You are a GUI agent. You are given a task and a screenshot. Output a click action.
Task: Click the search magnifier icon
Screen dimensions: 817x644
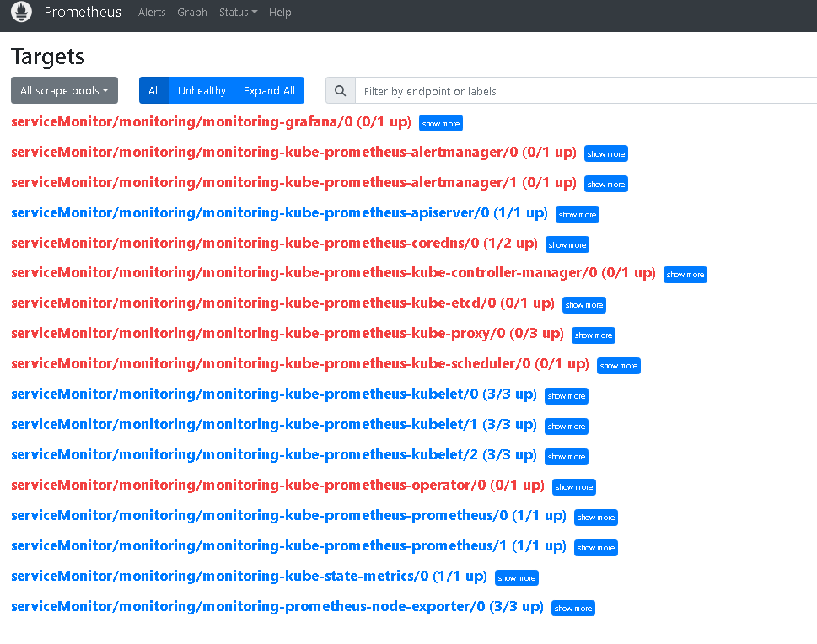(341, 91)
